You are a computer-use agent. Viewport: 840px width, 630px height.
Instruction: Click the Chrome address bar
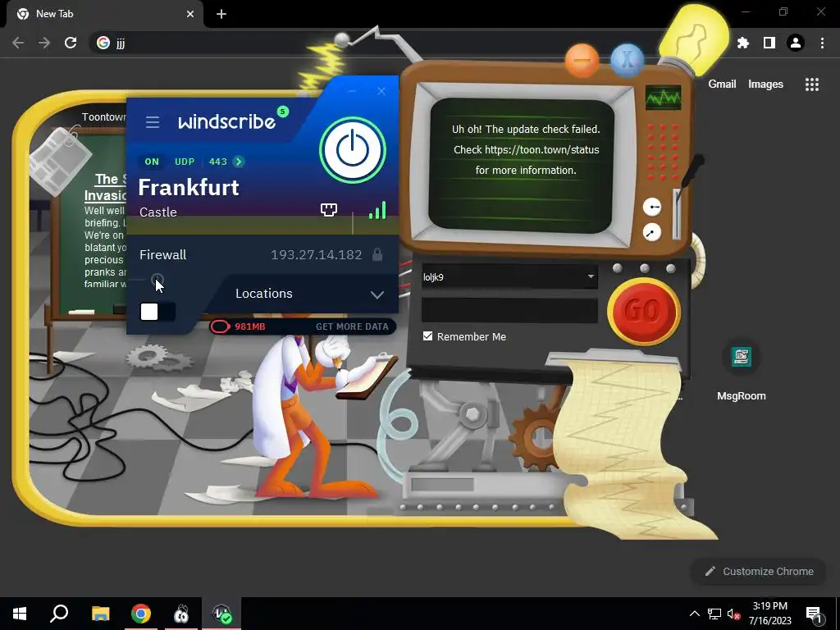point(375,43)
